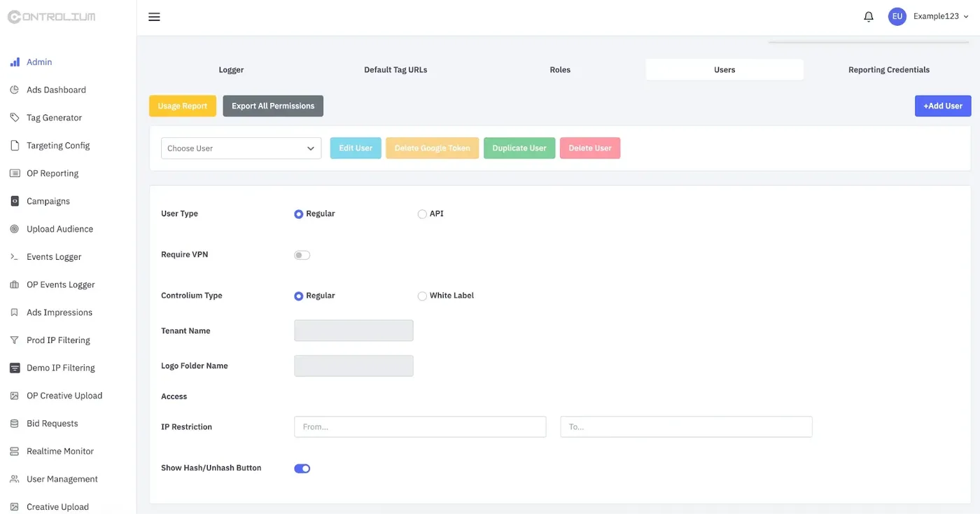The width and height of the screenshot is (980, 514).
Task: Click the Upload Audience target icon
Action: click(15, 229)
